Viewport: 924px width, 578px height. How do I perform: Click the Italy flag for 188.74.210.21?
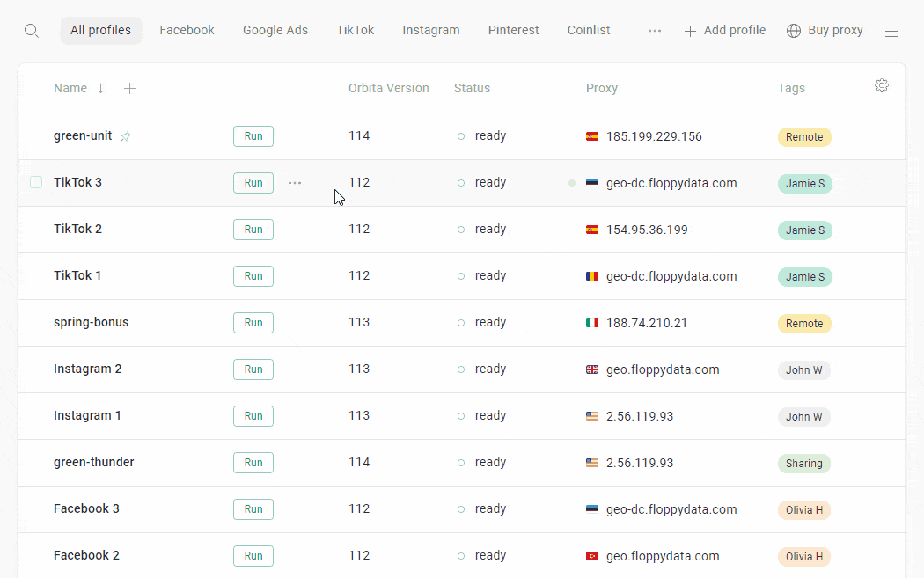coord(592,323)
